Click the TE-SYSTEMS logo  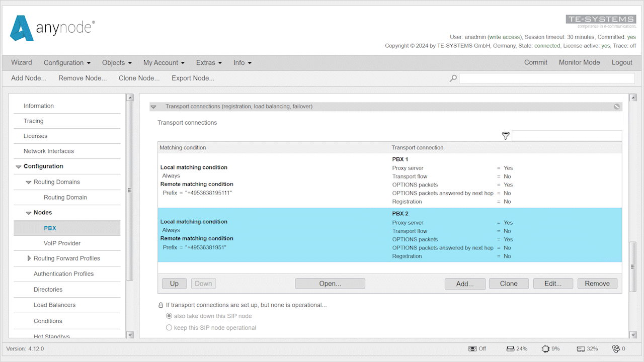point(601,22)
